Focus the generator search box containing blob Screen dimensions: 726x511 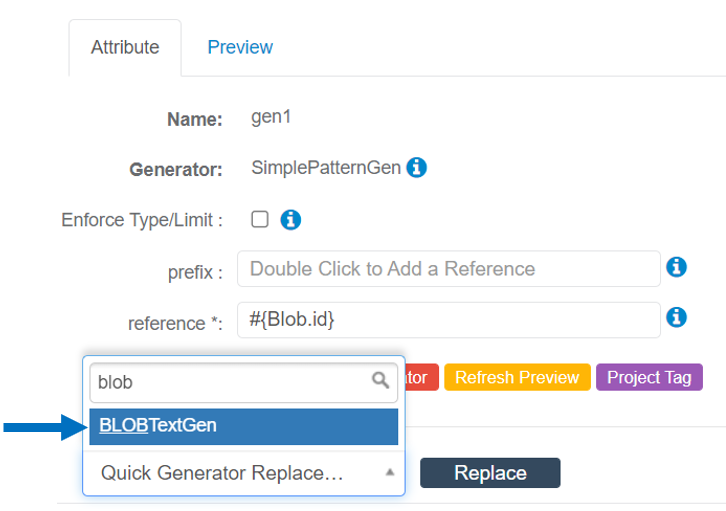[x=230, y=381]
